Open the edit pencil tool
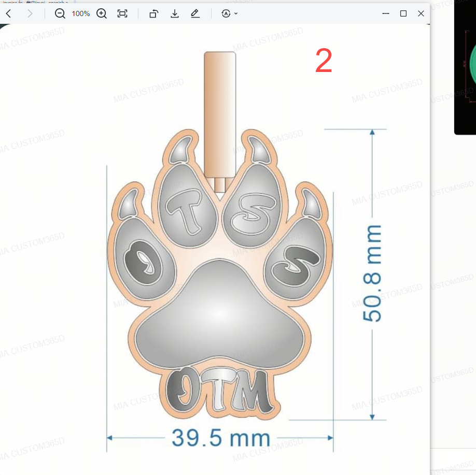The height and width of the screenshot is (475, 476). click(x=195, y=13)
